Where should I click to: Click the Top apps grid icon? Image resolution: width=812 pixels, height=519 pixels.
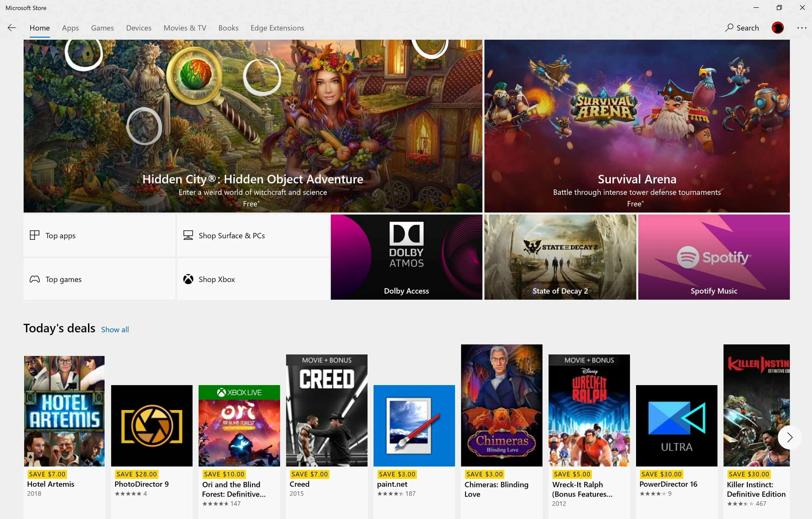pos(34,235)
